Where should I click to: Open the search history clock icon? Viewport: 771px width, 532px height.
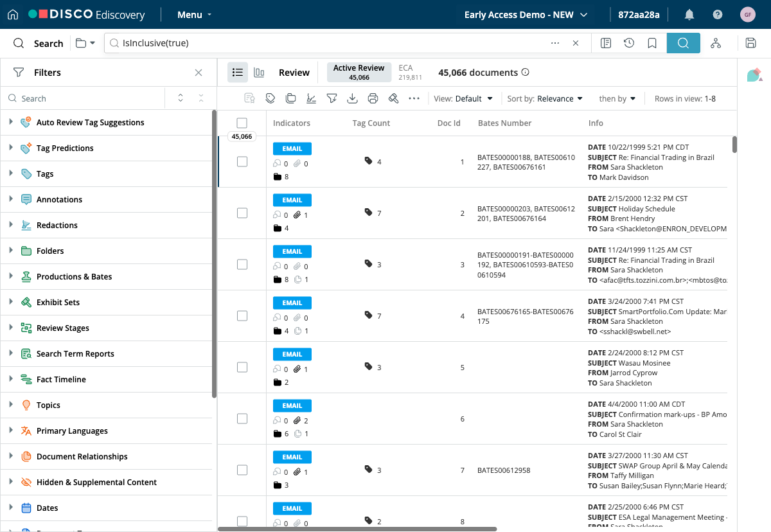point(629,43)
